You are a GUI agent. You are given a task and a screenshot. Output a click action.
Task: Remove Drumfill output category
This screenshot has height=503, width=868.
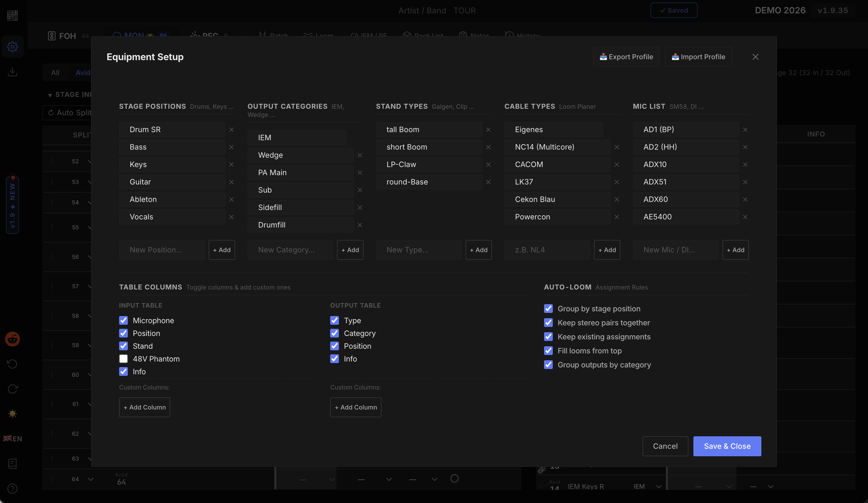(360, 225)
